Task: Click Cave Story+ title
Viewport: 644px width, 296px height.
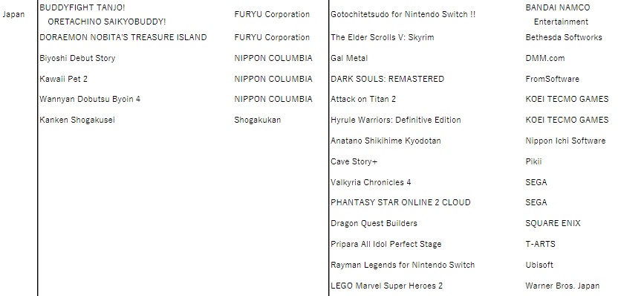Action: click(354, 161)
